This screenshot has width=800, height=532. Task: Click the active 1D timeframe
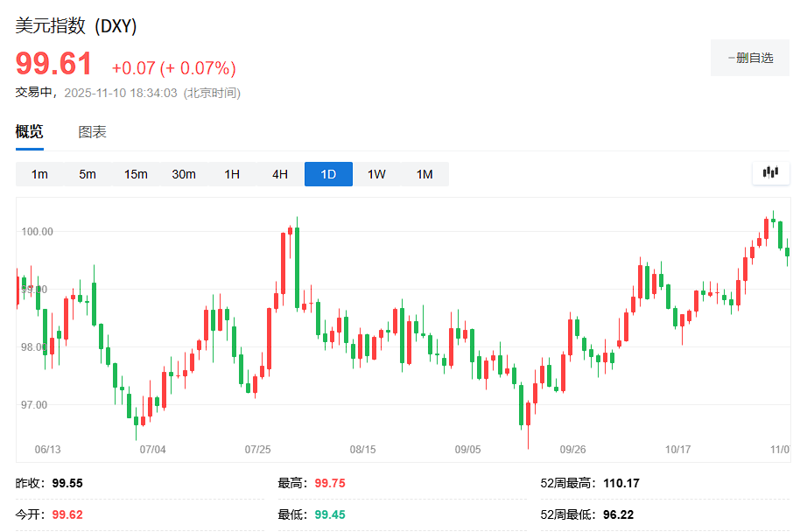pyautogui.click(x=328, y=174)
